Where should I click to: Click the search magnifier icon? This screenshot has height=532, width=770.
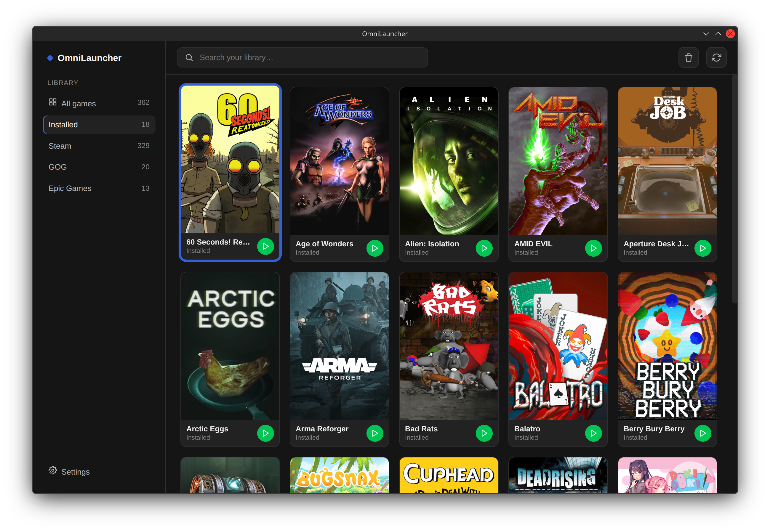(189, 58)
